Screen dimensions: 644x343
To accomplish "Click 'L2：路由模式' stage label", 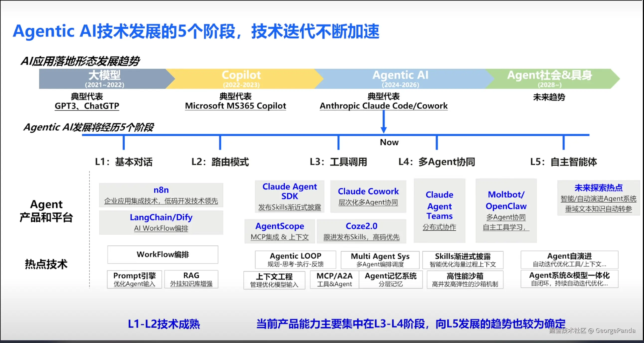I will 220,162.
